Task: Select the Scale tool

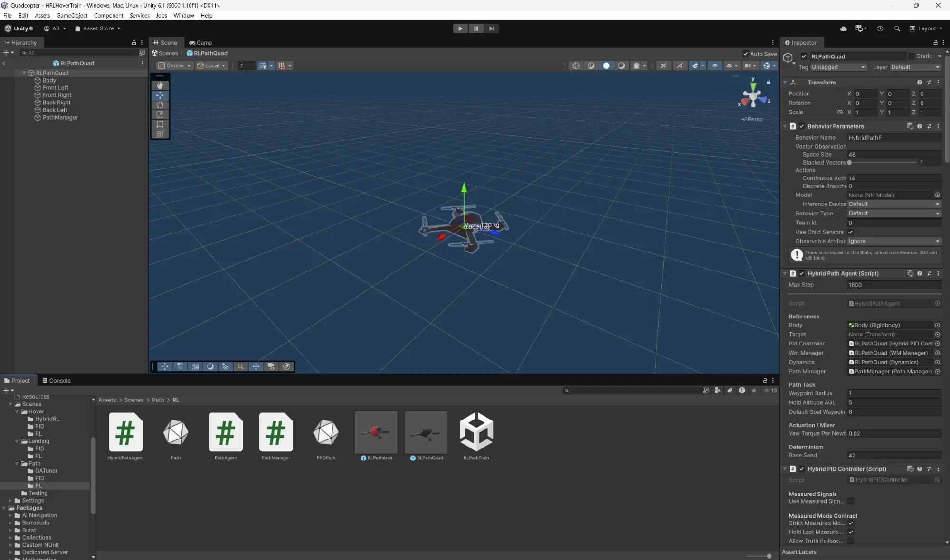Action: point(160,114)
